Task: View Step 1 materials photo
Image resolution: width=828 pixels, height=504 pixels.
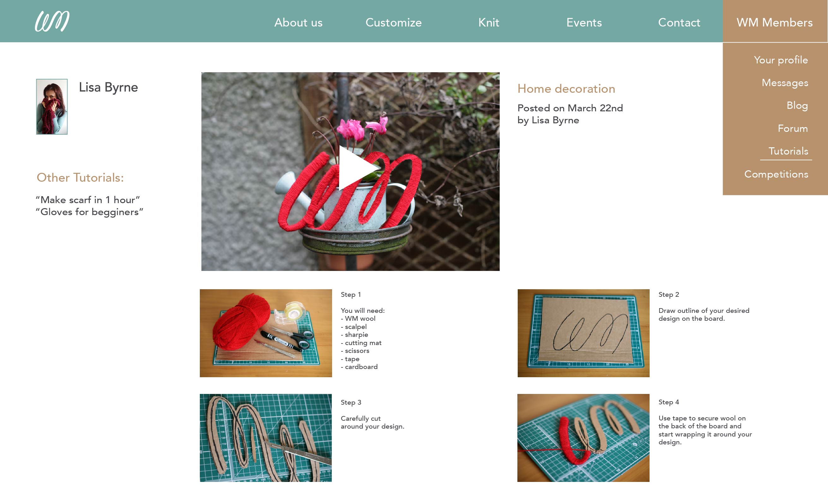Action: [x=266, y=333]
